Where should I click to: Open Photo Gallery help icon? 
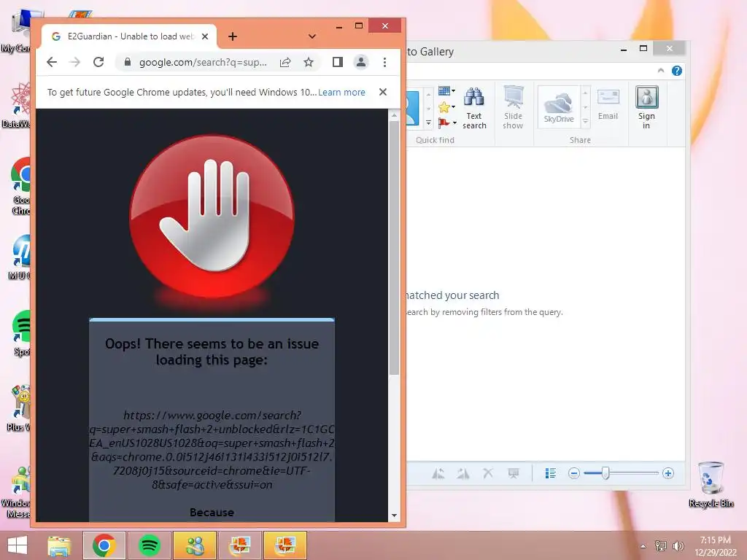[676, 71]
